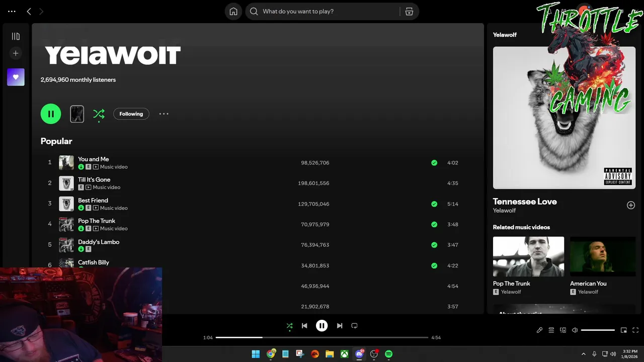Open the Xbox app from the taskbar

345,354
